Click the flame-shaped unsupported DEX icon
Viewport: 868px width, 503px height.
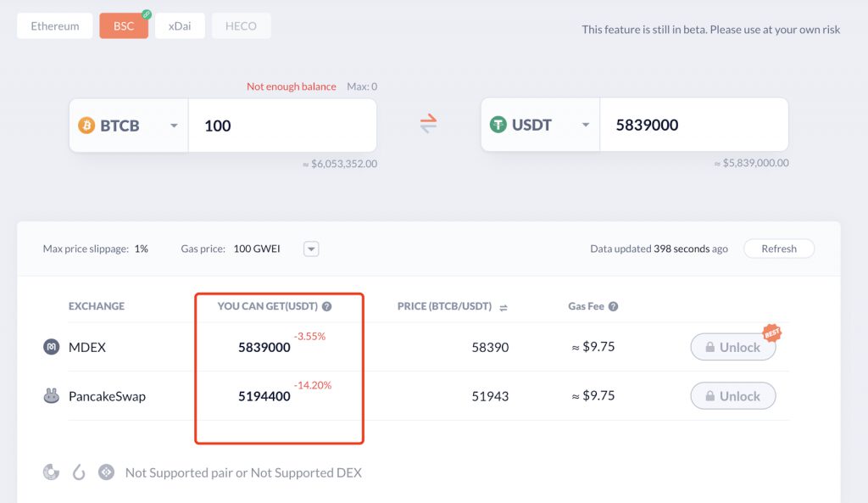pyautogui.click(x=79, y=472)
